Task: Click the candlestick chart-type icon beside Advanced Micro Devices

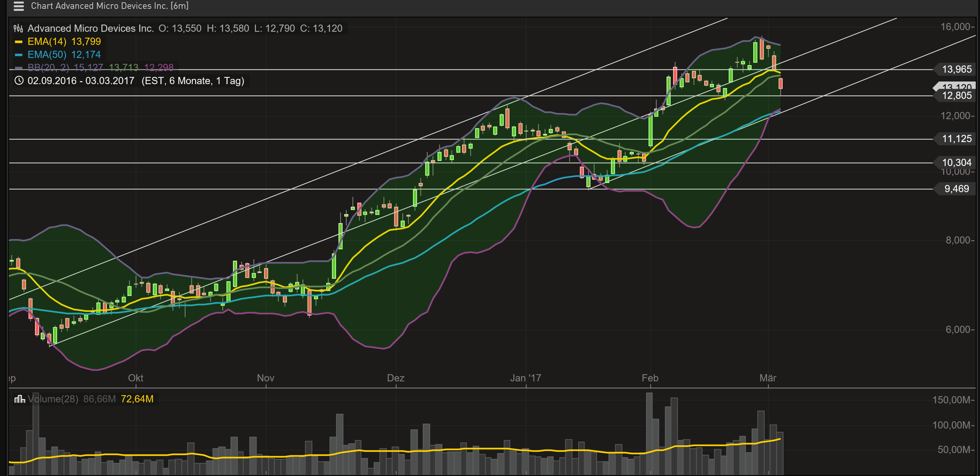Action: coord(18,28)
